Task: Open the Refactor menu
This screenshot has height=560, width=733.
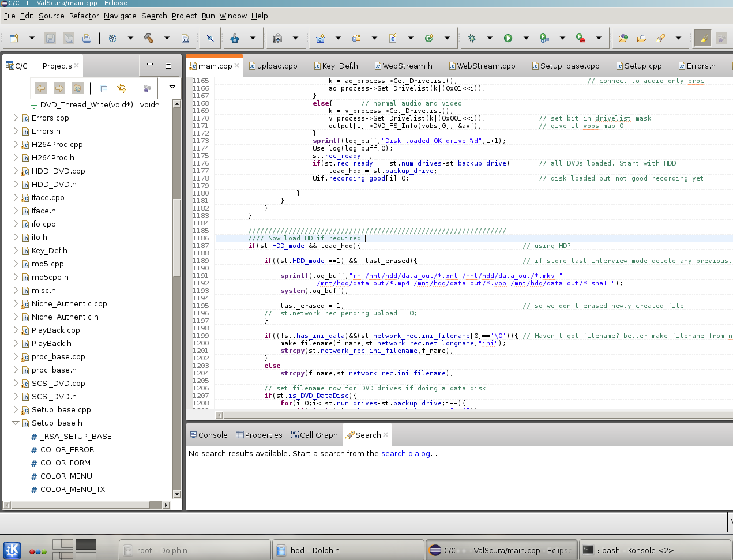Action: (84, 16)
